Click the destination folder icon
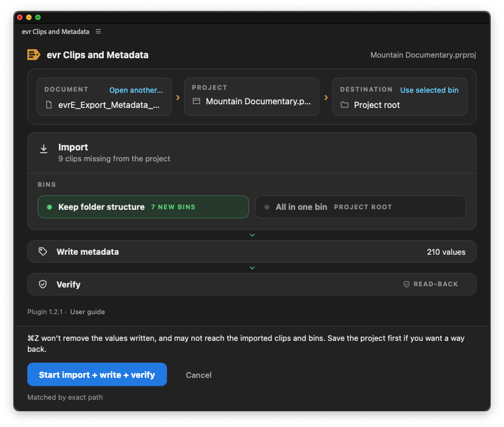The width and height of the screenshot is (504, 427). (x=344, y=105)
